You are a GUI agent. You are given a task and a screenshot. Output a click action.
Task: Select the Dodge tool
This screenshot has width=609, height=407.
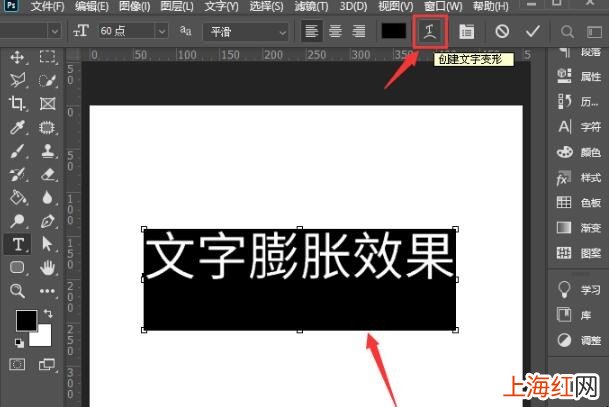(x=17, y=221)
